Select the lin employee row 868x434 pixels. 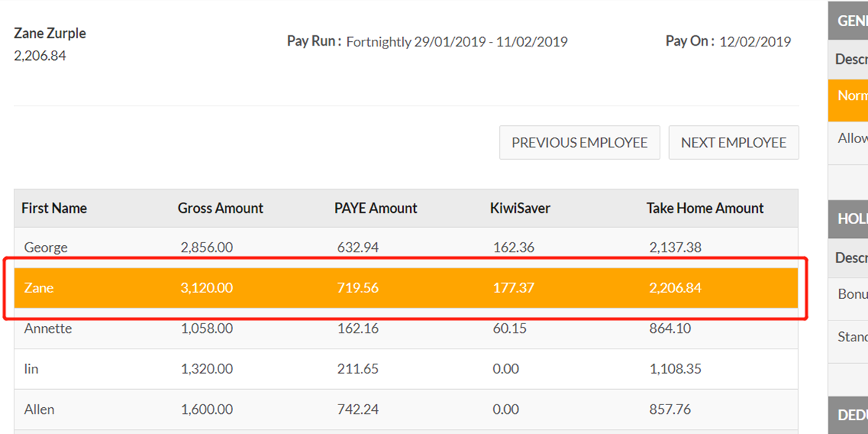click(x=406, y=369)
